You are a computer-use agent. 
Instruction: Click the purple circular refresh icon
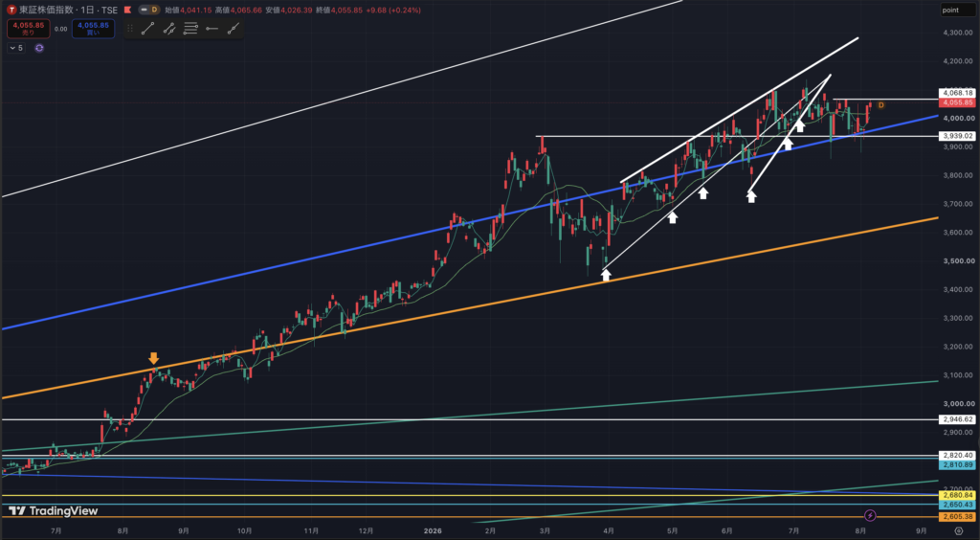[39, 48]
